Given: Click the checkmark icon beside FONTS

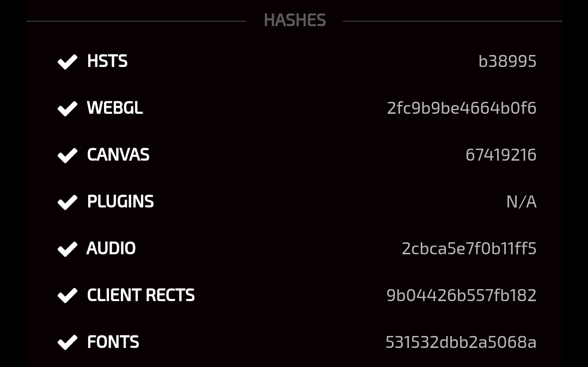Looking at the screenshot, I should pos(68,342).
